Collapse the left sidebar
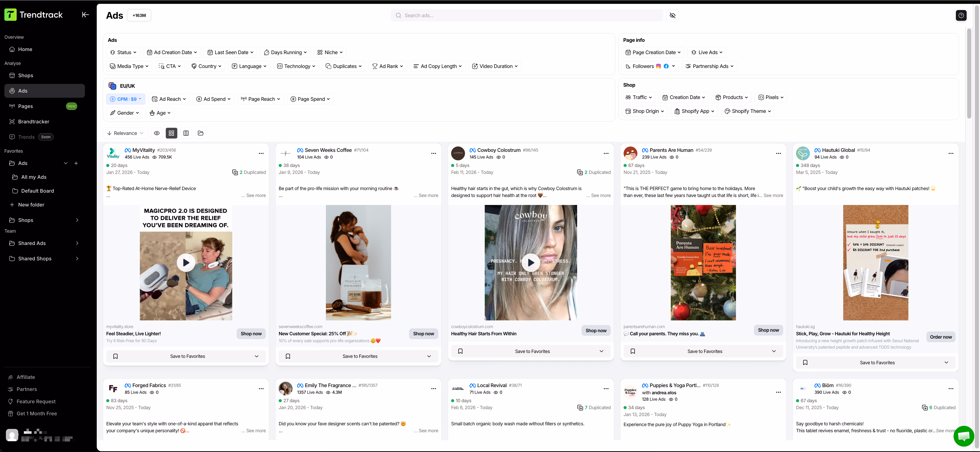The height and width of the screenshot is (452, 980). pyautogui.click(x=85, y=14)
